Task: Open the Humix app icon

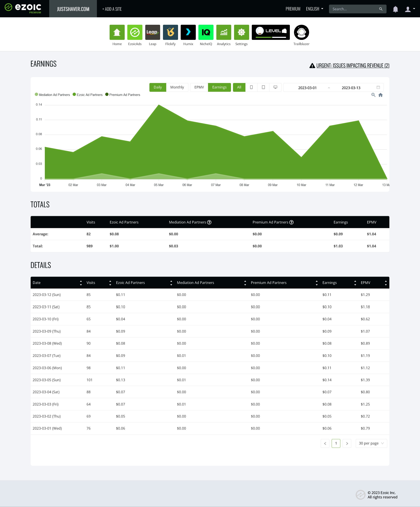Action: 188,32
